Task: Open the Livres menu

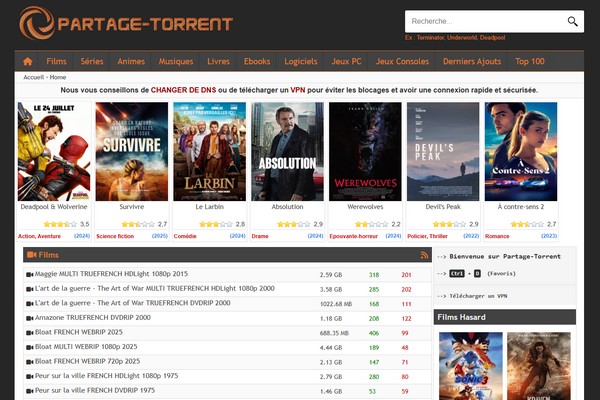Action: point(218,61)
